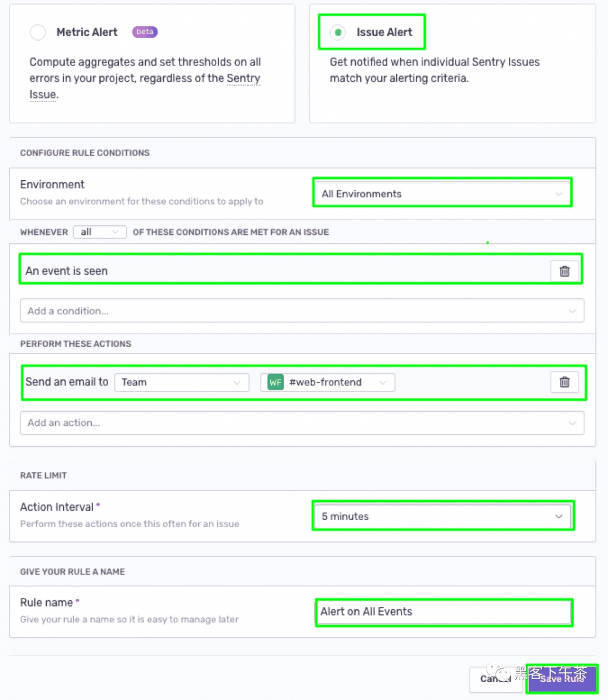Image resolution: width=608 pixels, height=700 pixels.
Task: Click the green WF team avatar badge
Action: coord(275,382)
